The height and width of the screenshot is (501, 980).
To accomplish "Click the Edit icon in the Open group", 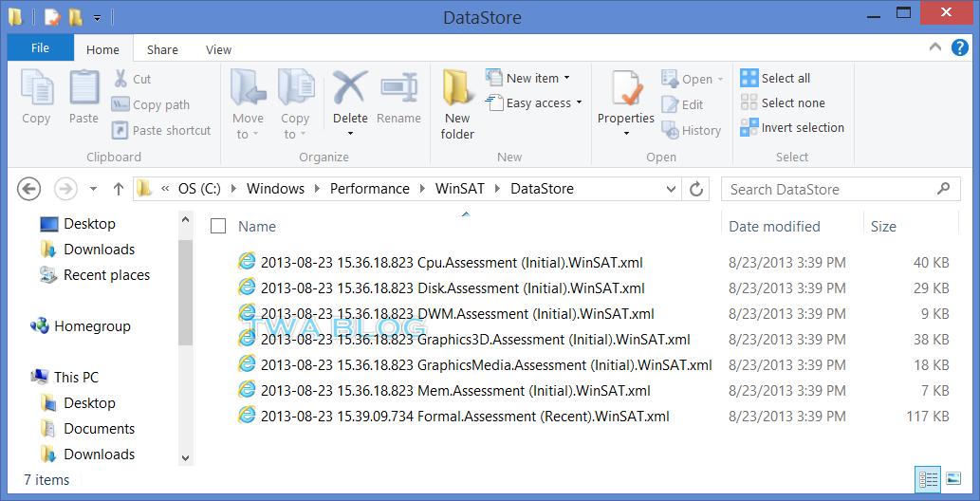I will click(x=670, y=104).
